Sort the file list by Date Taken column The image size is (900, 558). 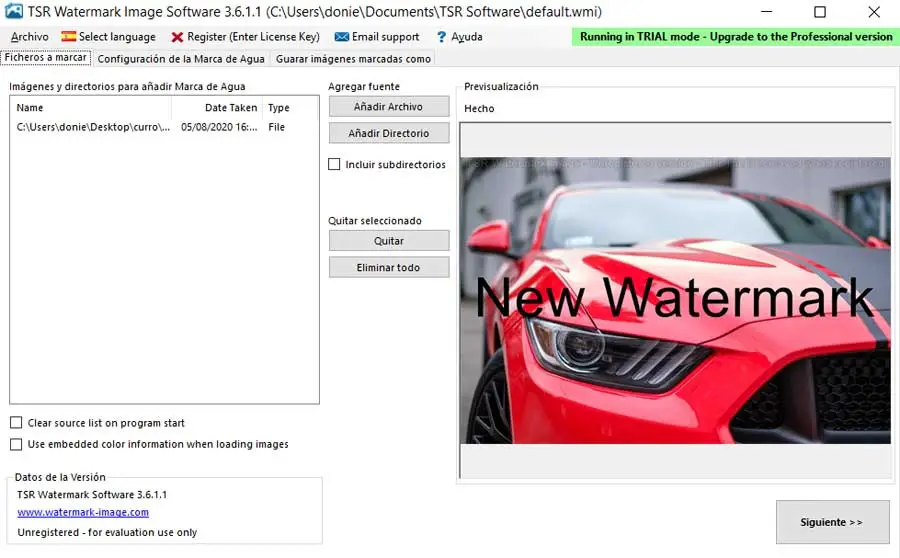tap(217, 107)
